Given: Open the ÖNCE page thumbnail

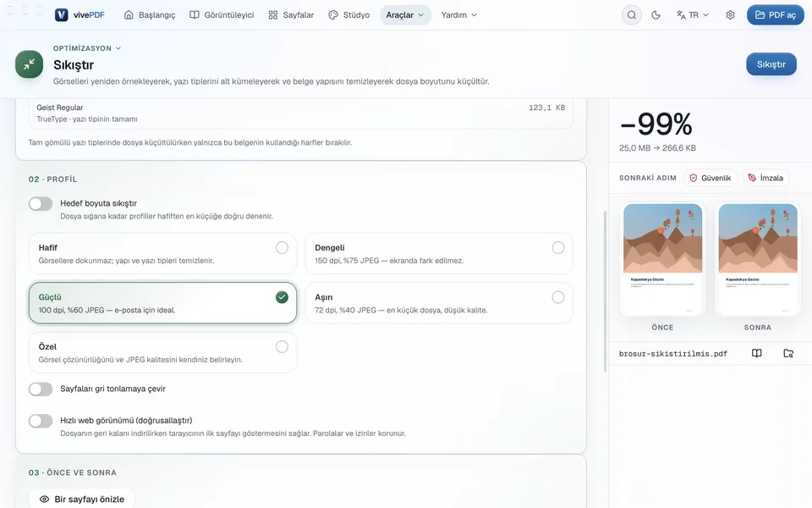Looking at the screenshot, I should 663,259.
